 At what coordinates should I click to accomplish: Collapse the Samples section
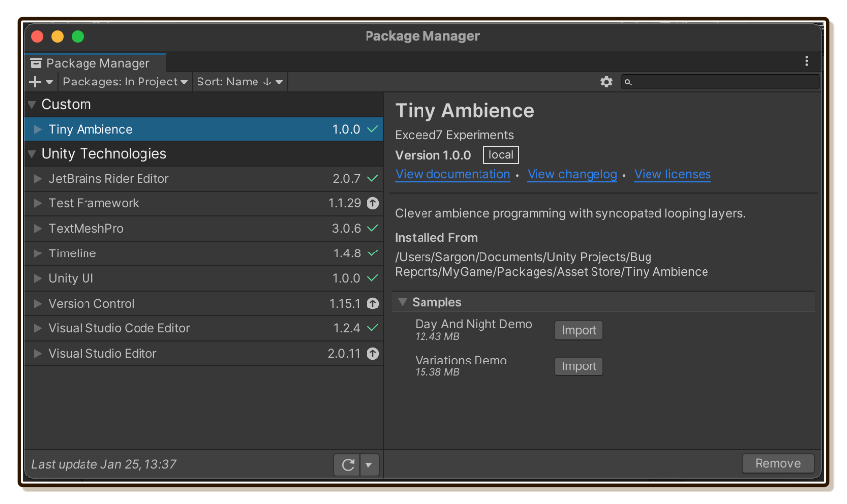[403, 302]
